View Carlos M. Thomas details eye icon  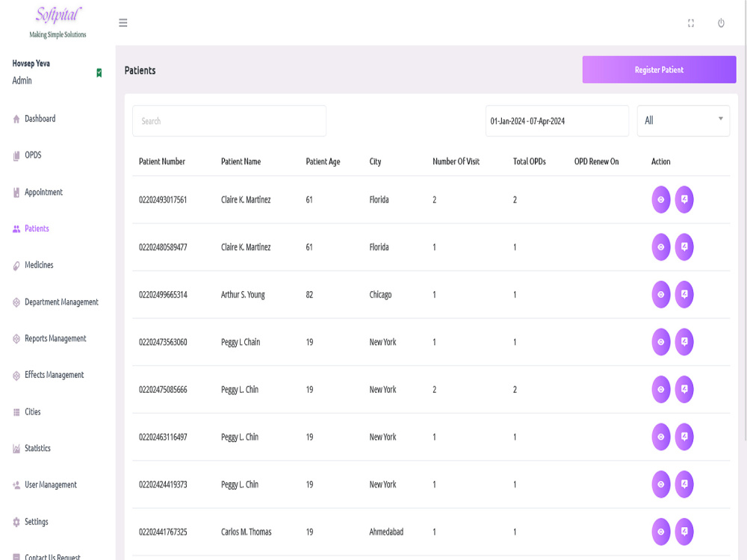[661, 532]
